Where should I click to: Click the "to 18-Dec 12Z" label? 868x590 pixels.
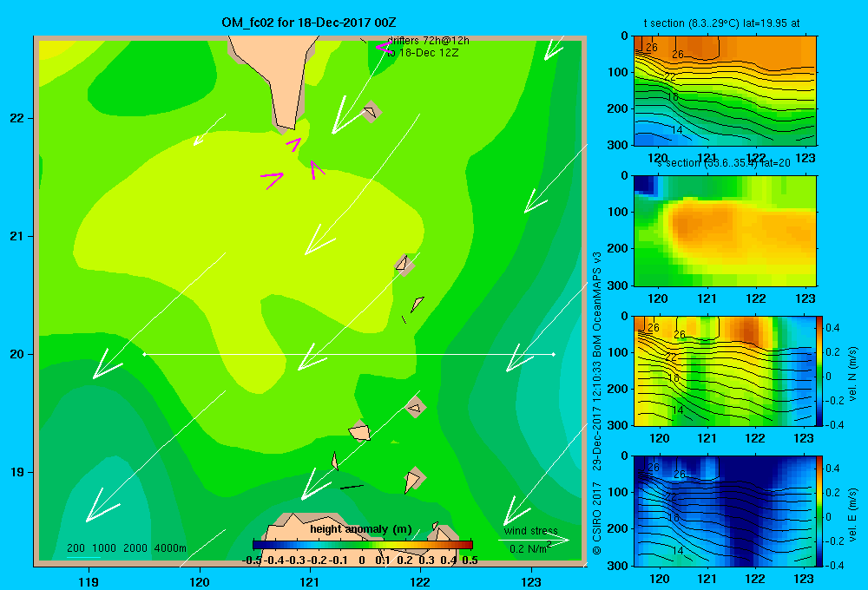click(x=423, y=53)
